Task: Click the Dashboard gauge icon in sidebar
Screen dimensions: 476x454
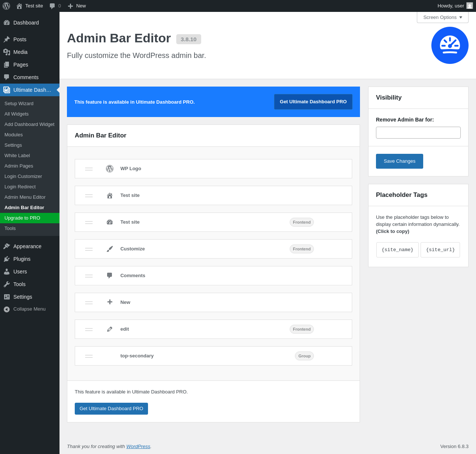Action: tap(7, 23)
